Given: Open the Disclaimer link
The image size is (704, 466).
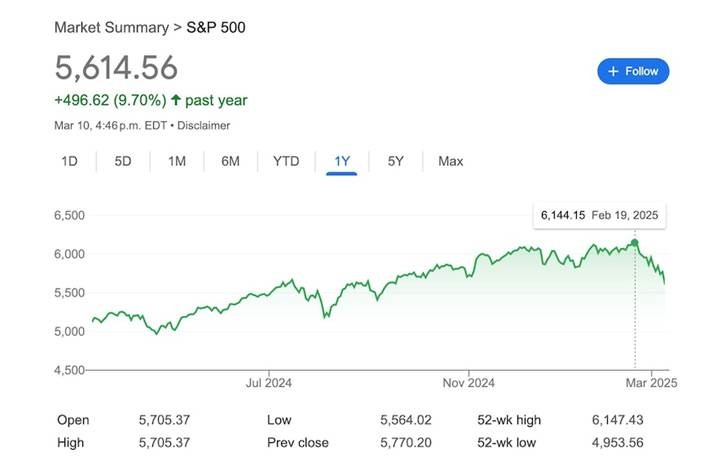Looking at the screenshot, I should [204, 126].
